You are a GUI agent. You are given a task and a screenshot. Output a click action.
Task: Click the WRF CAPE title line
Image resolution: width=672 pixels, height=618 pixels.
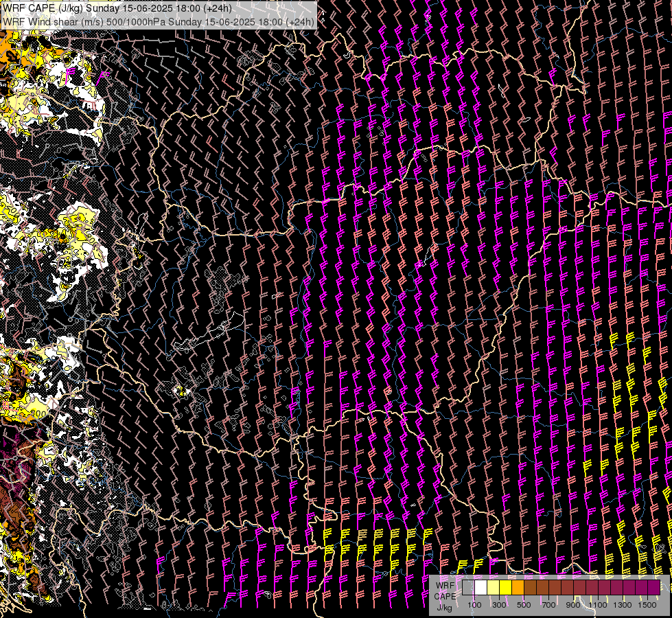tap(117, 8)
